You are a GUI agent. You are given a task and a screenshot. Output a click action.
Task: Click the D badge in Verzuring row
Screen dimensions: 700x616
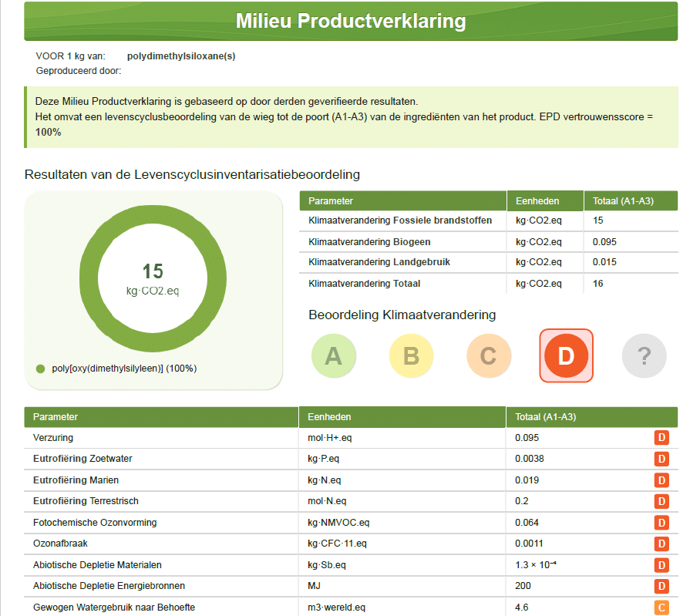coord(661,438)
